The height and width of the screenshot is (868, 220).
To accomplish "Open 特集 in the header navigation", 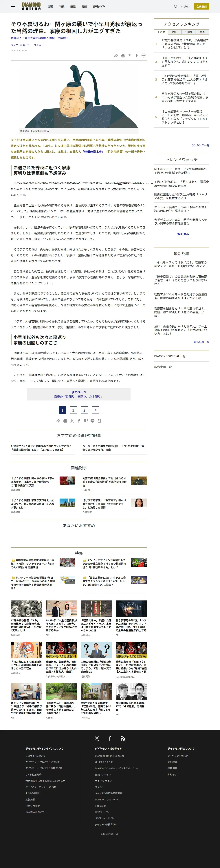I will [x=62, y=6].
